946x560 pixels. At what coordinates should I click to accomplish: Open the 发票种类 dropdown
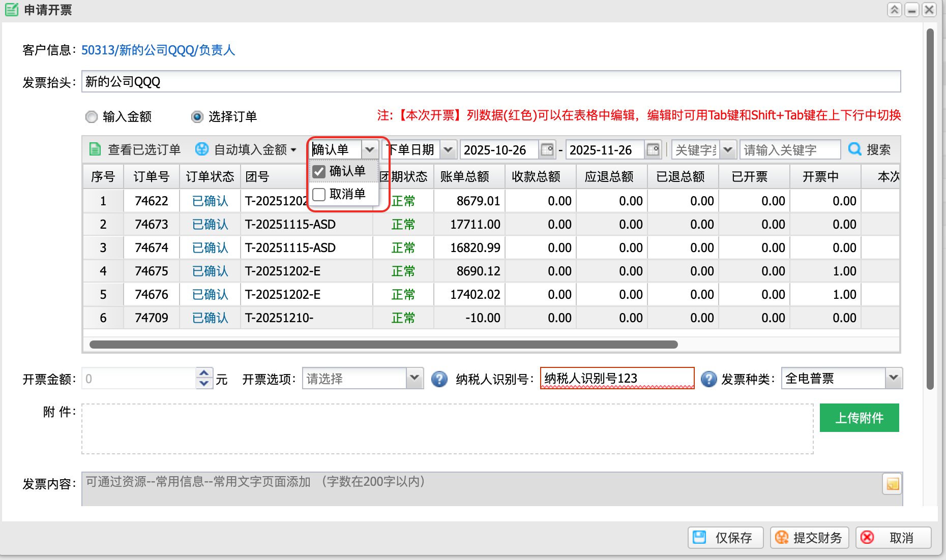(x=893, y=379)
